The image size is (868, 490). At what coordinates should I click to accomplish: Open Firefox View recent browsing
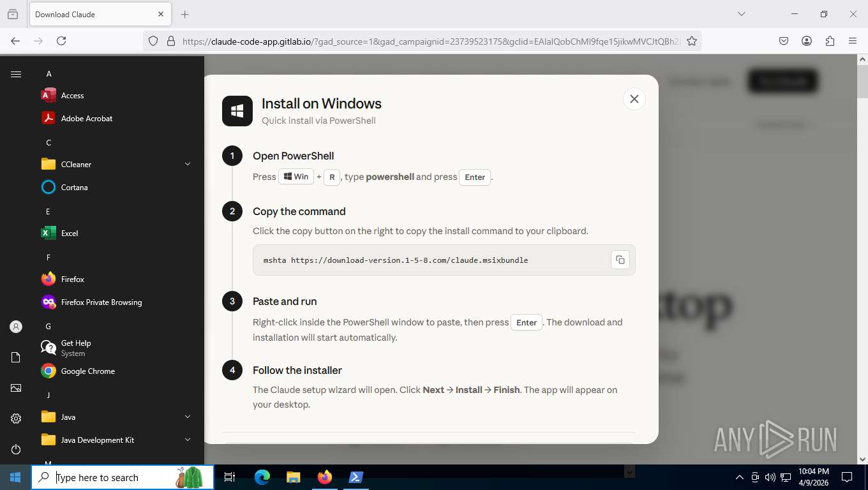point(13,14)
